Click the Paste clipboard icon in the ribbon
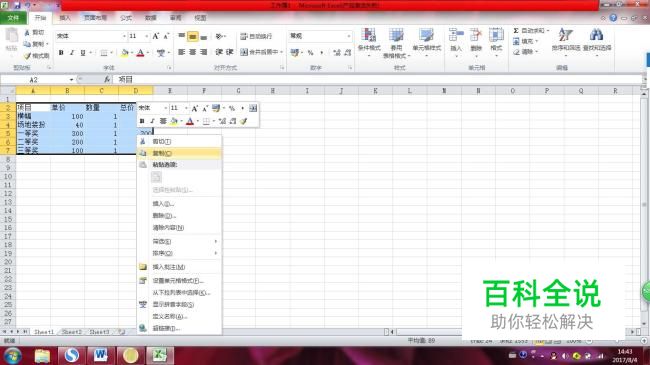 [x=12, y=36]
